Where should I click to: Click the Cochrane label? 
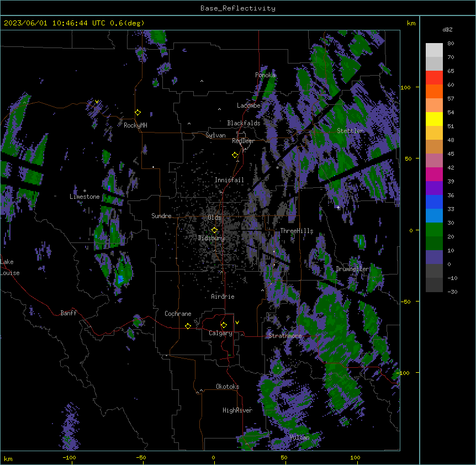[178, 314]
